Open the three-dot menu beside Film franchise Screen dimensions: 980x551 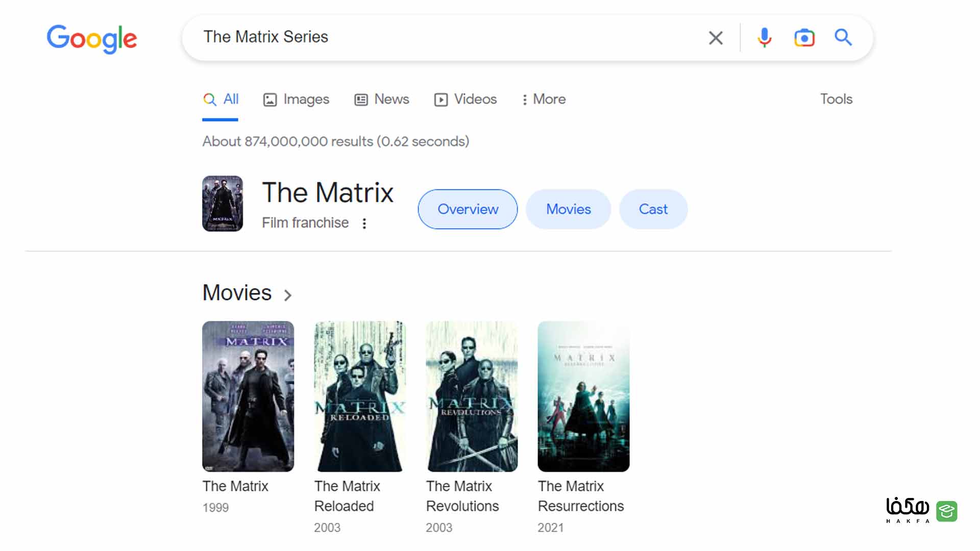pyautogui.click(x=364, y=223)
